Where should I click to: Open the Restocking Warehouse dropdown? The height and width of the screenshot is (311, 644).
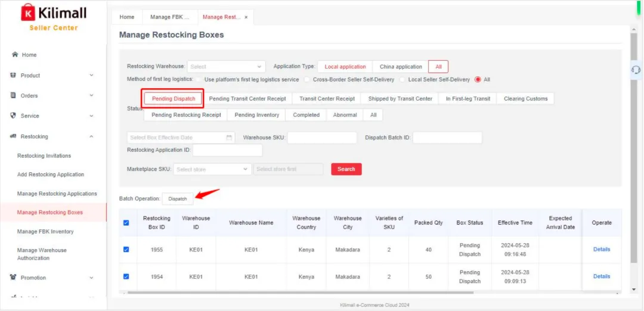227,67
